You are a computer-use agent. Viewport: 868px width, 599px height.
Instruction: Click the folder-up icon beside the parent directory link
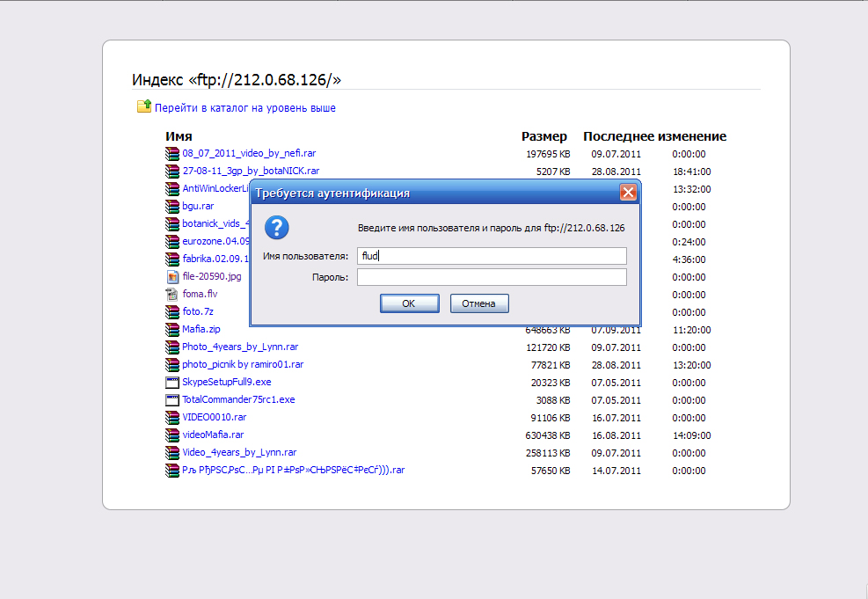click(143, 107)
